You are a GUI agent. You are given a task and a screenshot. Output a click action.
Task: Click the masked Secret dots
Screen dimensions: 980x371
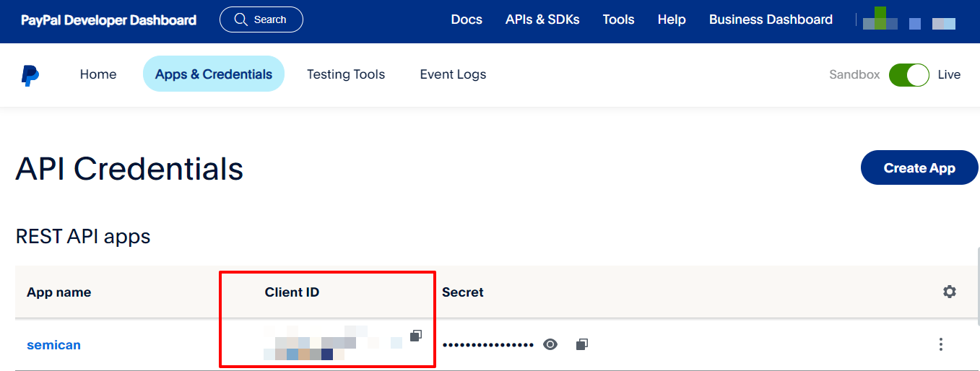click(488, 345)
